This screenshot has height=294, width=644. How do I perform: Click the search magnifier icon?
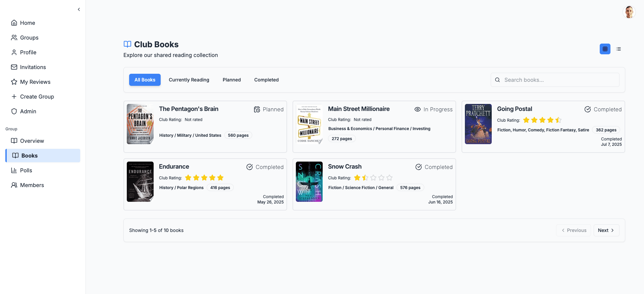click(x=497, y=80)
